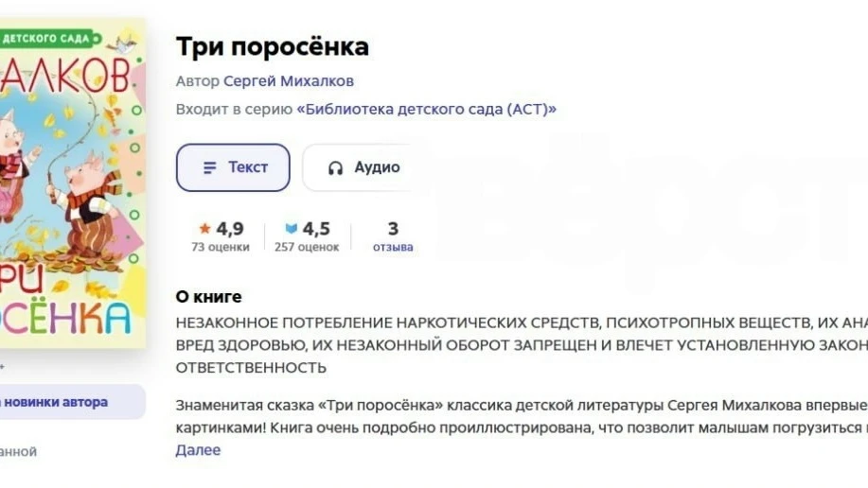
Task: Open series «Библиотека детского сада (АСТ)» link
Action: pos(426,109)
